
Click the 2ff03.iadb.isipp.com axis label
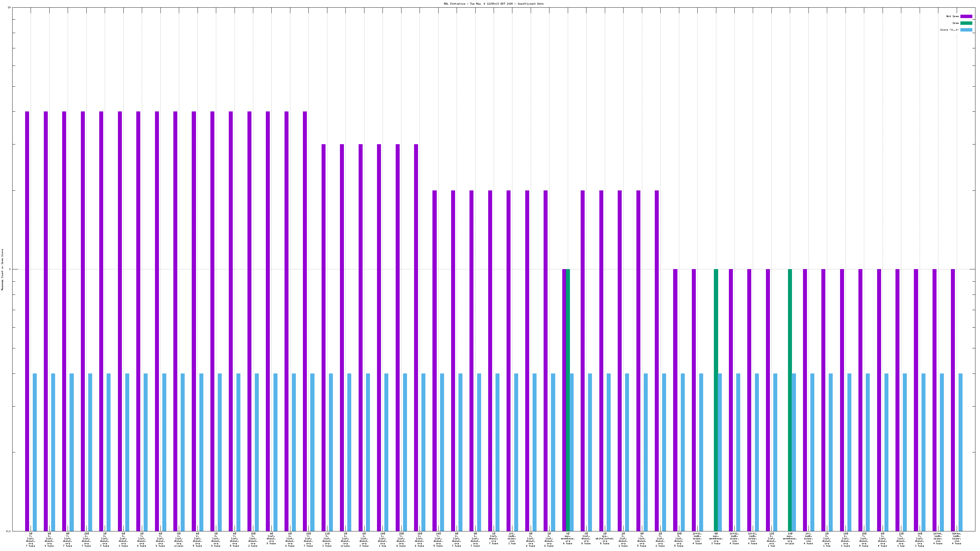tap(697, 539)
